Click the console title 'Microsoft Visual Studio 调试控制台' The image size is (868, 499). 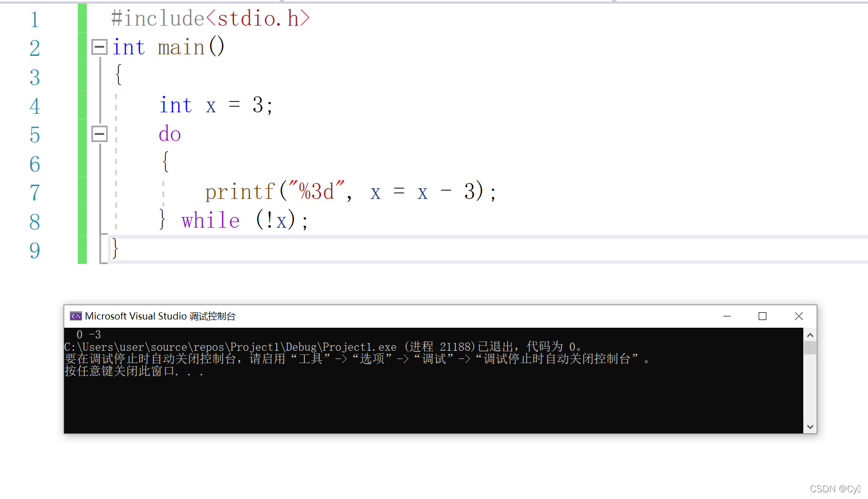160,316
